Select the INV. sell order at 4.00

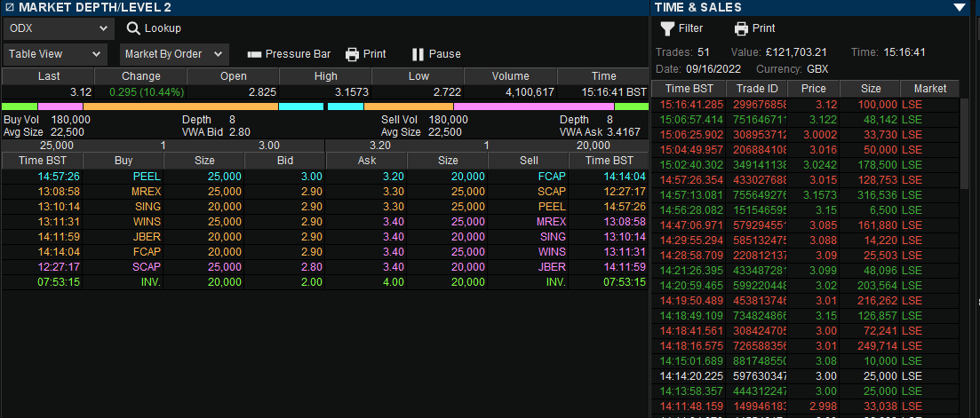click(x=488, y=282)
